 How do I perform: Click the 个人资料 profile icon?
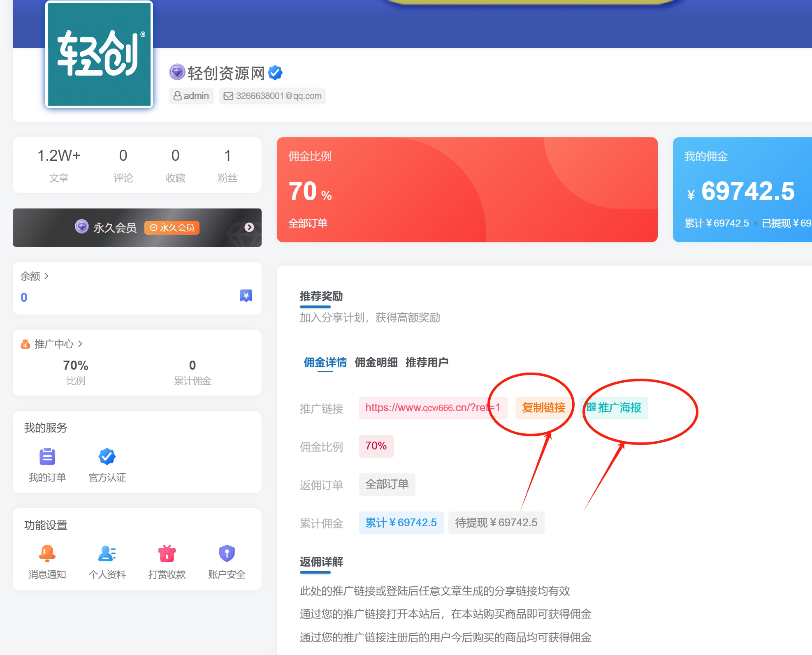click(107, 553)
